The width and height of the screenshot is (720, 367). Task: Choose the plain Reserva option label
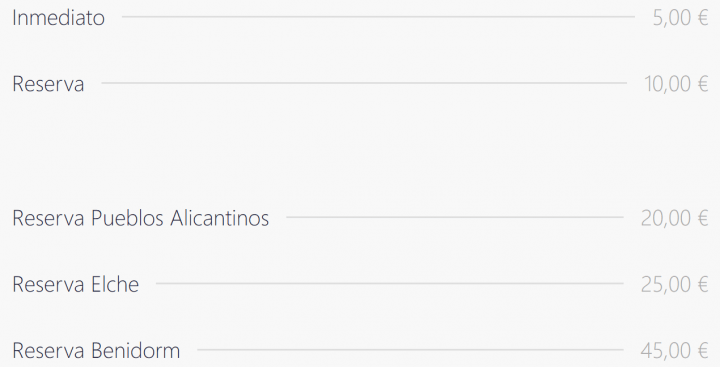(x=48, y=84)
